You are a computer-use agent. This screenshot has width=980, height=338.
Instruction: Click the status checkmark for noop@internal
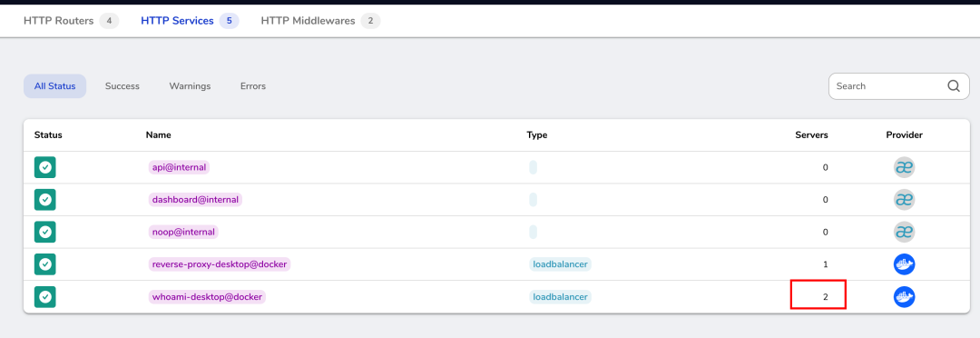[45, 232]
